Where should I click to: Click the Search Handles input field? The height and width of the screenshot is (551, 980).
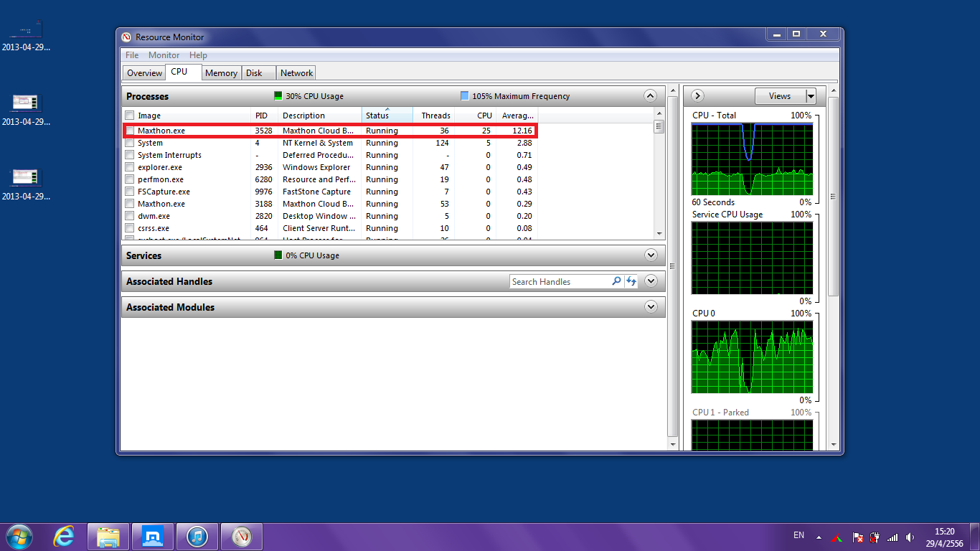(560, 281)
